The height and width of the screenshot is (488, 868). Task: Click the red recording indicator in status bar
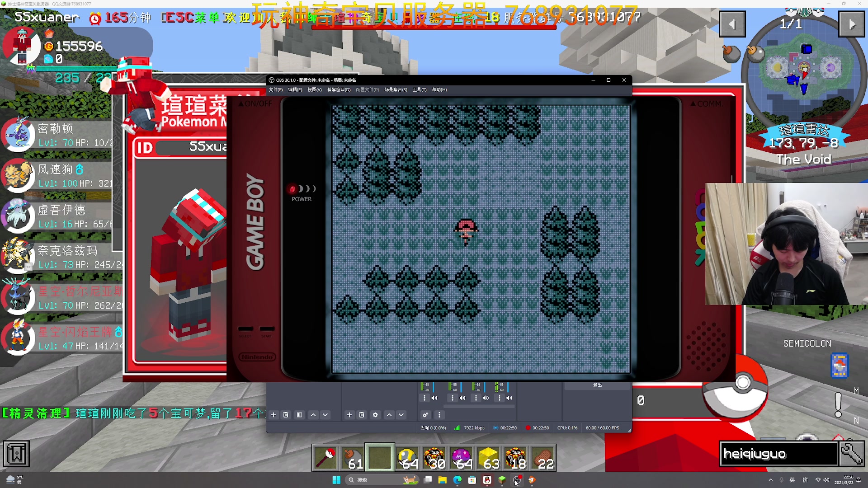528,428
